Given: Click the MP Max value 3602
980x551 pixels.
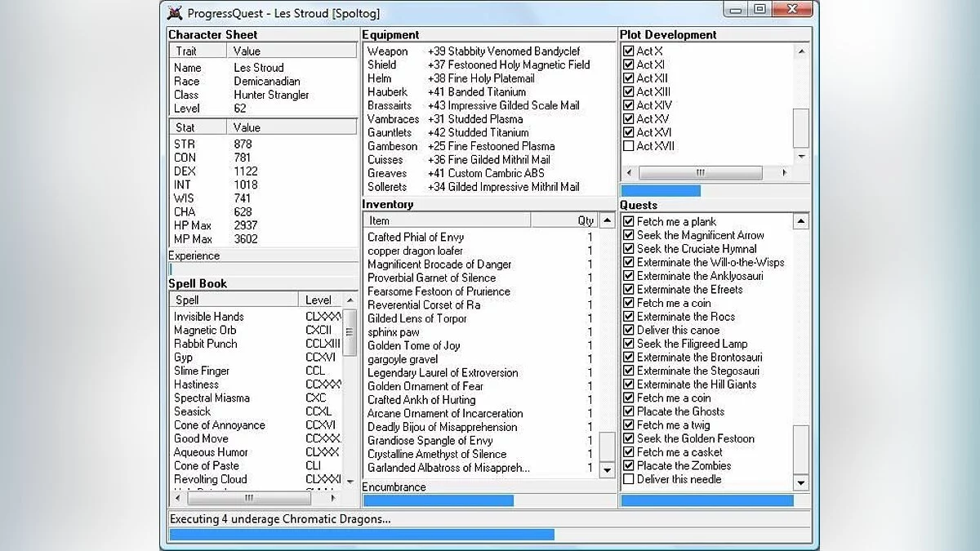Looking at the screenshot, I should (246, 239).
